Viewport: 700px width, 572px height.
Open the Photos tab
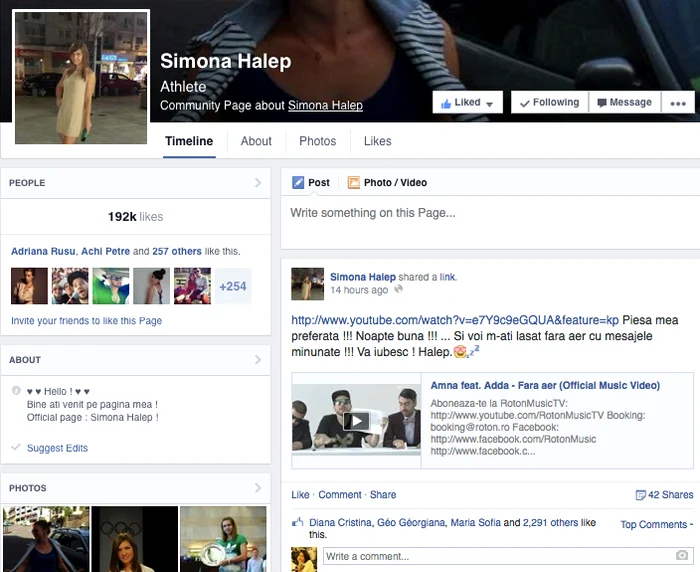point(317,141)
